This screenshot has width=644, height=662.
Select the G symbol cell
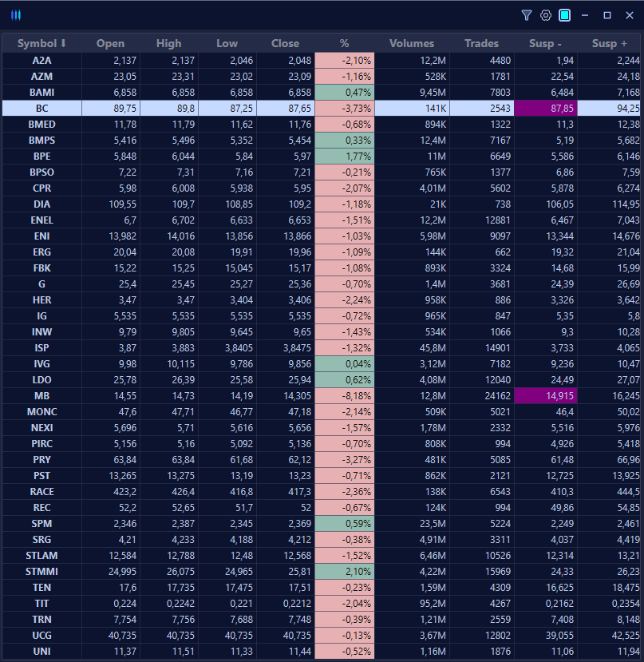click(41, 284)
